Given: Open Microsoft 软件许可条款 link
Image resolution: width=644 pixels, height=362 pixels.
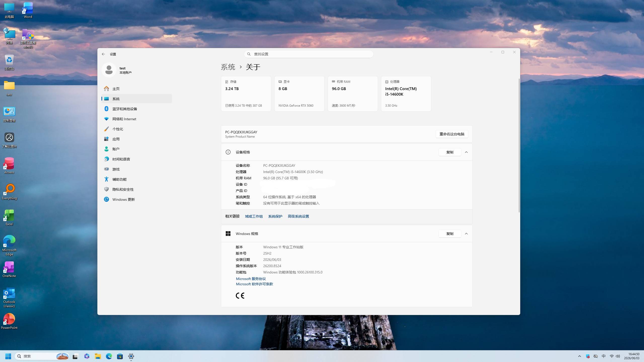Looking at the screenshot, I should point(254,284).
